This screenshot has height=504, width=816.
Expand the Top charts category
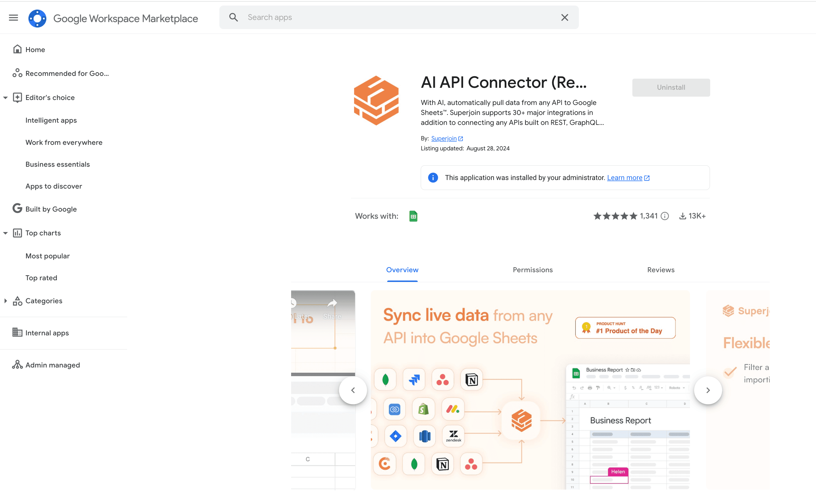[x=5, y=233]
